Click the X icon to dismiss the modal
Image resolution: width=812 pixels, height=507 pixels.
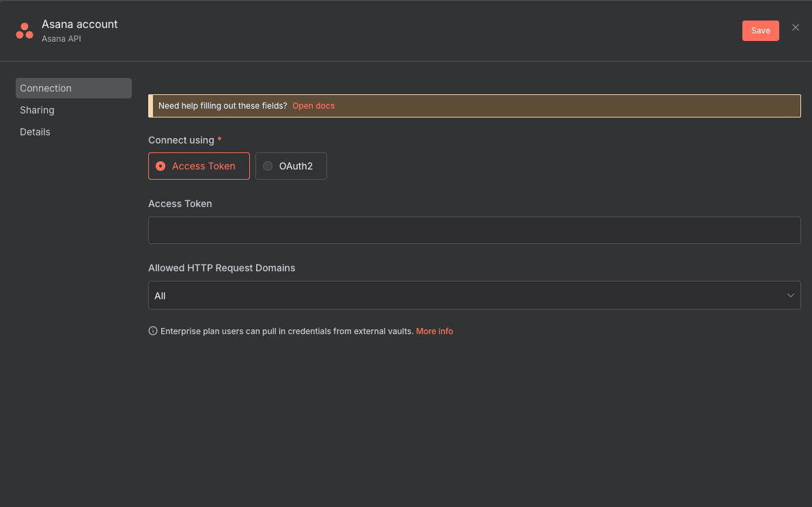[795, 27]
